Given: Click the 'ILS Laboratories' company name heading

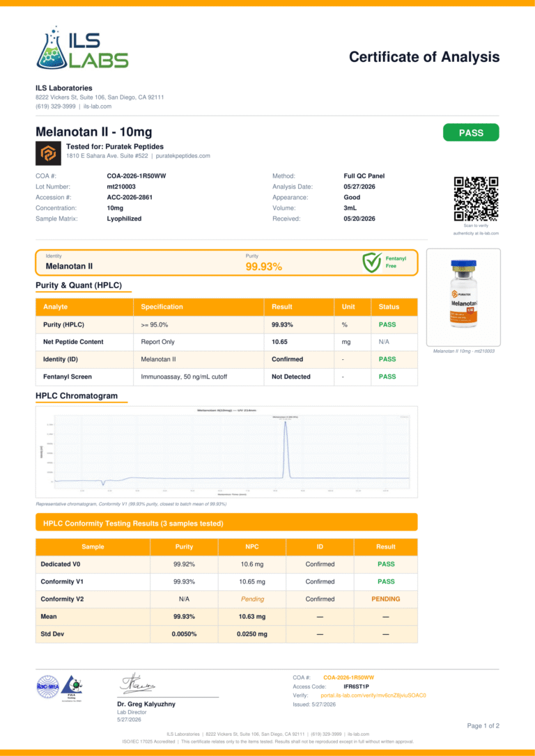Looking at the screenshot, I should click(x=64, y=88).
